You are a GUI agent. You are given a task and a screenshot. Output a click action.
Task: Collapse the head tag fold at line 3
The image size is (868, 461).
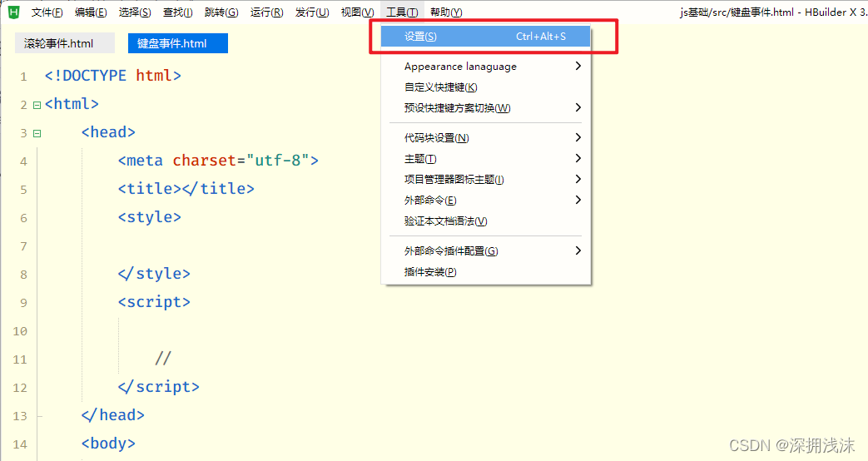[37, 133]
